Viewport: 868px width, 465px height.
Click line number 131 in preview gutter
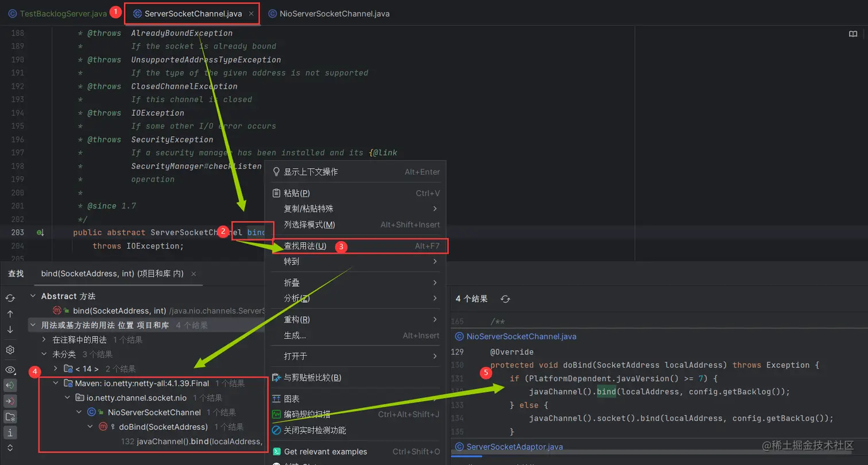pos(458,378)
